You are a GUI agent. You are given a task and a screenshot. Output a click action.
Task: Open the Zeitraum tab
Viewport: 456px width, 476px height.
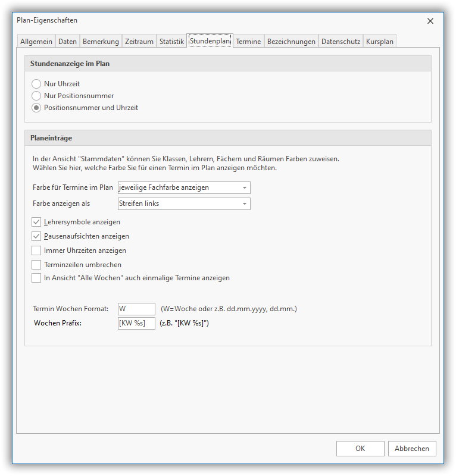[139, 42]
